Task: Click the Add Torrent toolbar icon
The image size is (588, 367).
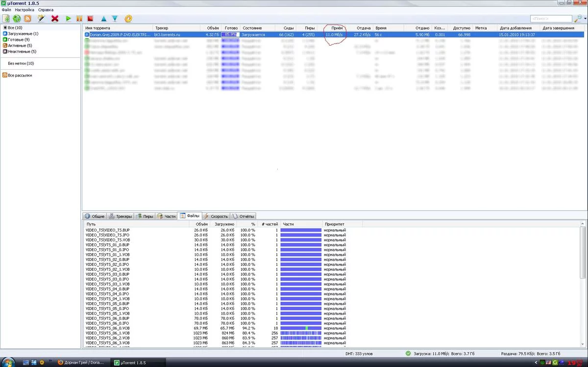Action: click(6, 19)
